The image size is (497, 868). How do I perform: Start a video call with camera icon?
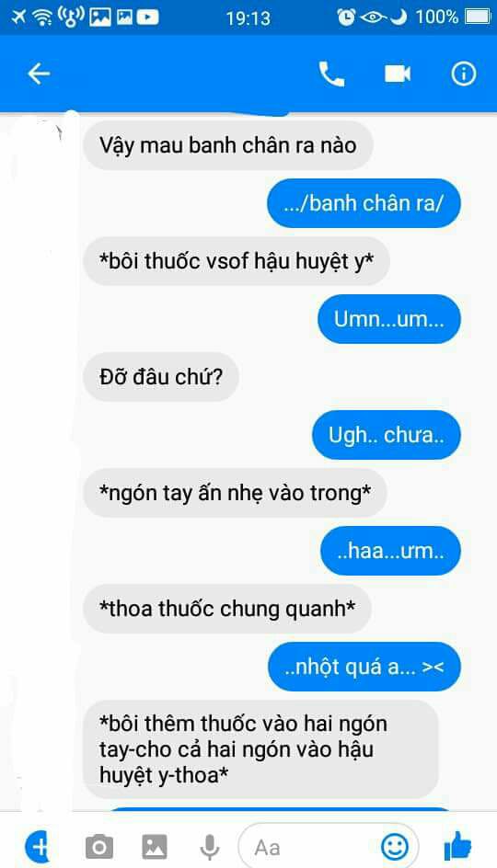coord(398,74)
